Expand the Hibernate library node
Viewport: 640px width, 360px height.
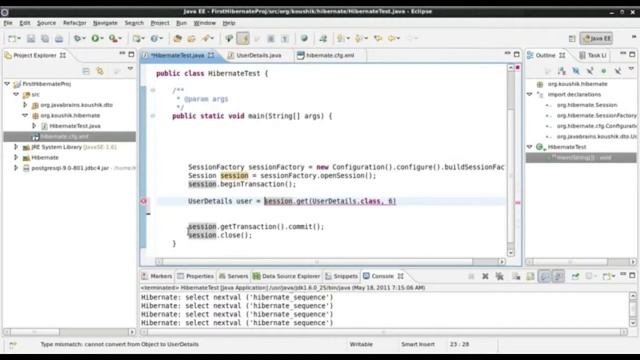(x=16, y=158)
